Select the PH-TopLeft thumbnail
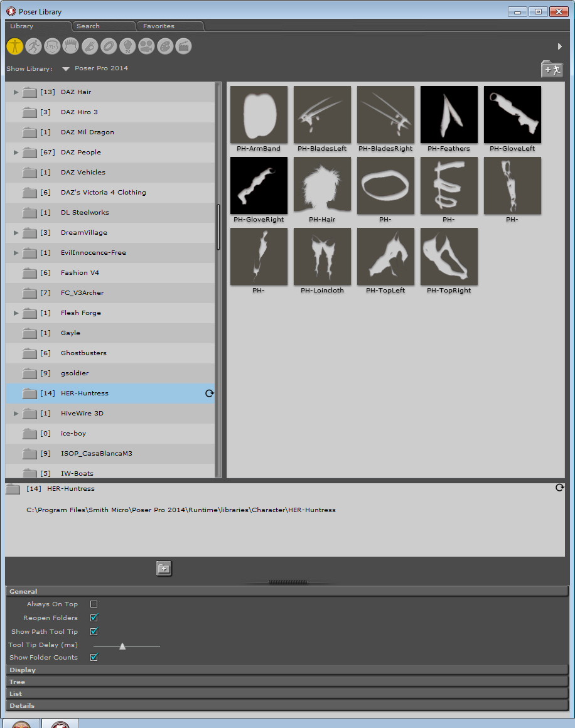 point(385,257)
